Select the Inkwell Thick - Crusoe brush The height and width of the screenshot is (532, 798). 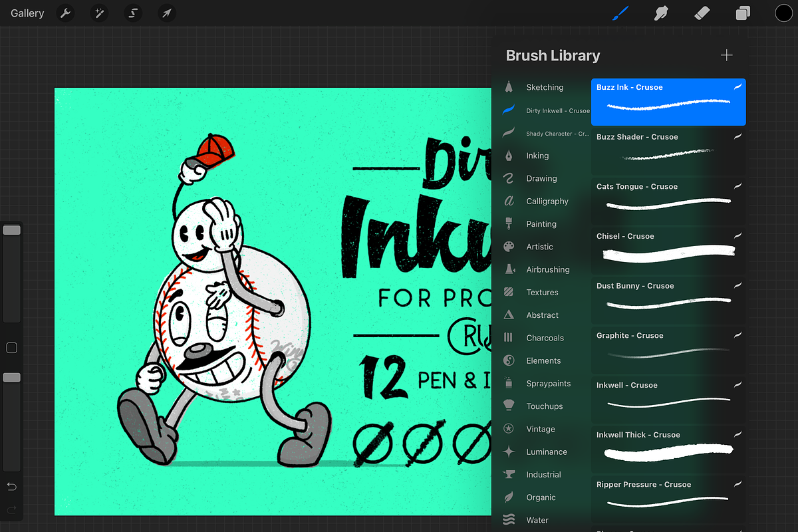point(668,450)
